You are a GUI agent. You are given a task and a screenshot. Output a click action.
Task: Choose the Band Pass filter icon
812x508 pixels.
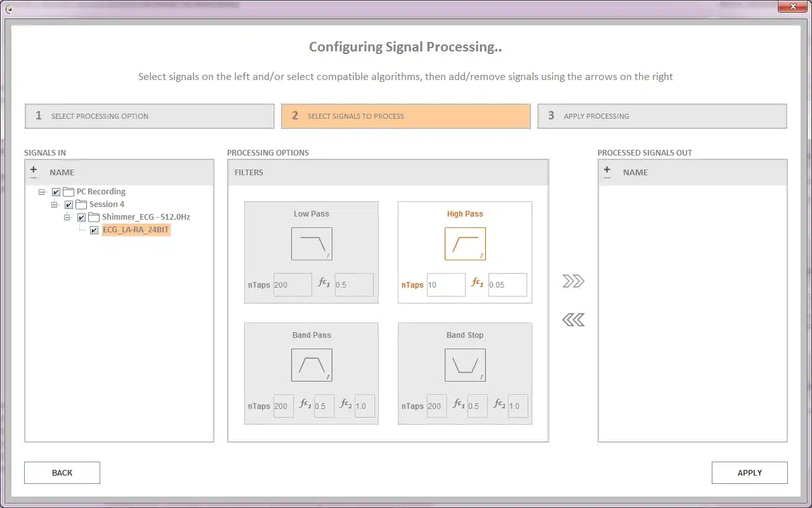coord(311,365)
